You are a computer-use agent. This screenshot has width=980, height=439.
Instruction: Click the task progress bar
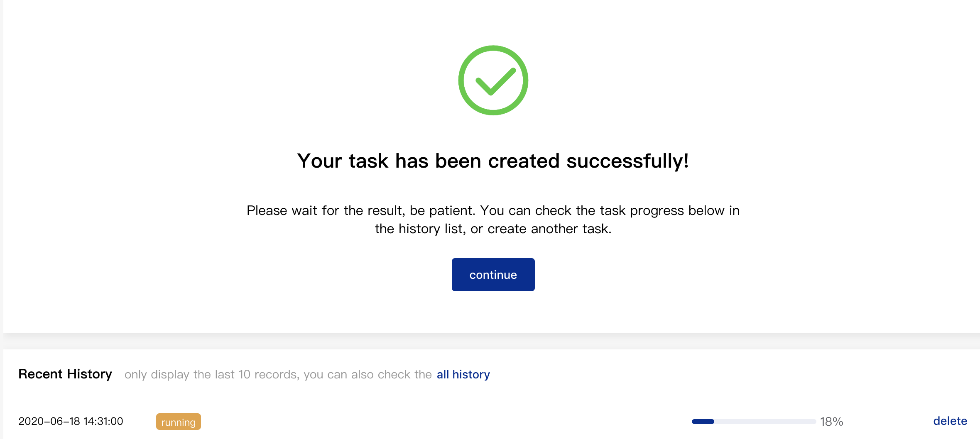pyautogui.click(x=754, y=422)
